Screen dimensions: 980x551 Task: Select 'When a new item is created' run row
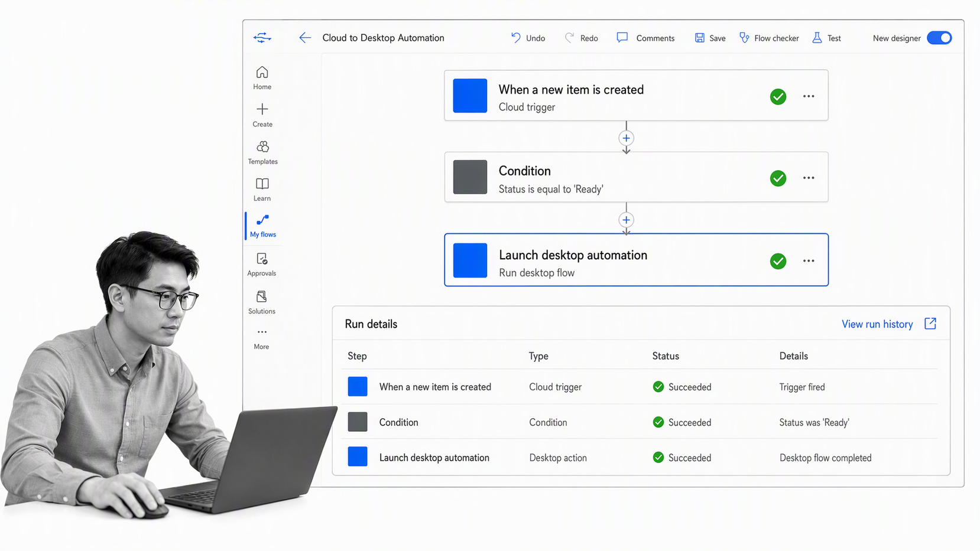tap(435, 387)
